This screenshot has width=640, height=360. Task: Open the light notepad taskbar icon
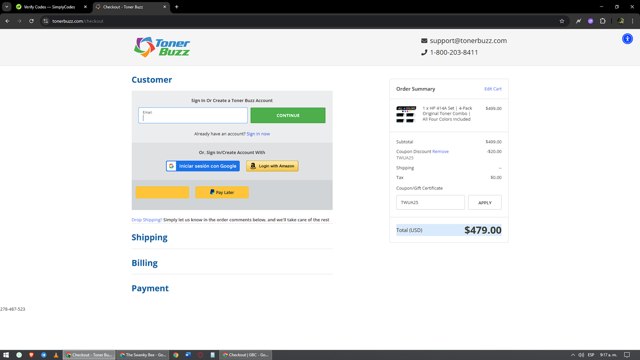click(x=212, y=355)
